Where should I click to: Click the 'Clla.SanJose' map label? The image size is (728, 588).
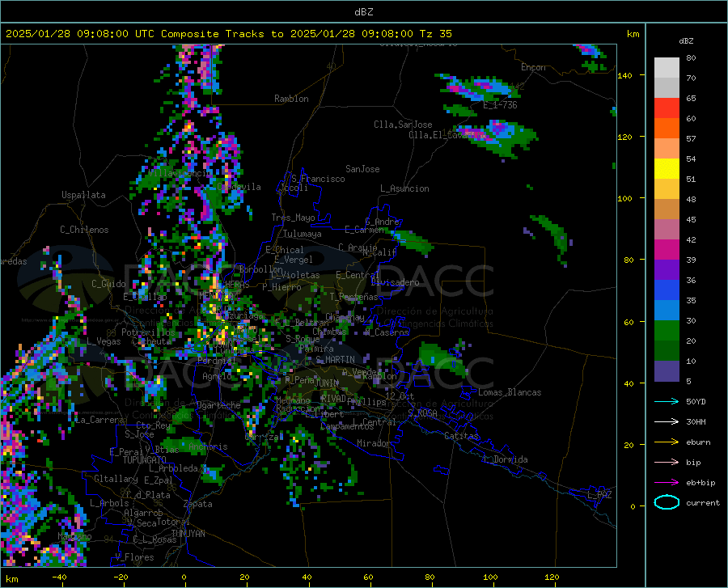tap(403, 125)
